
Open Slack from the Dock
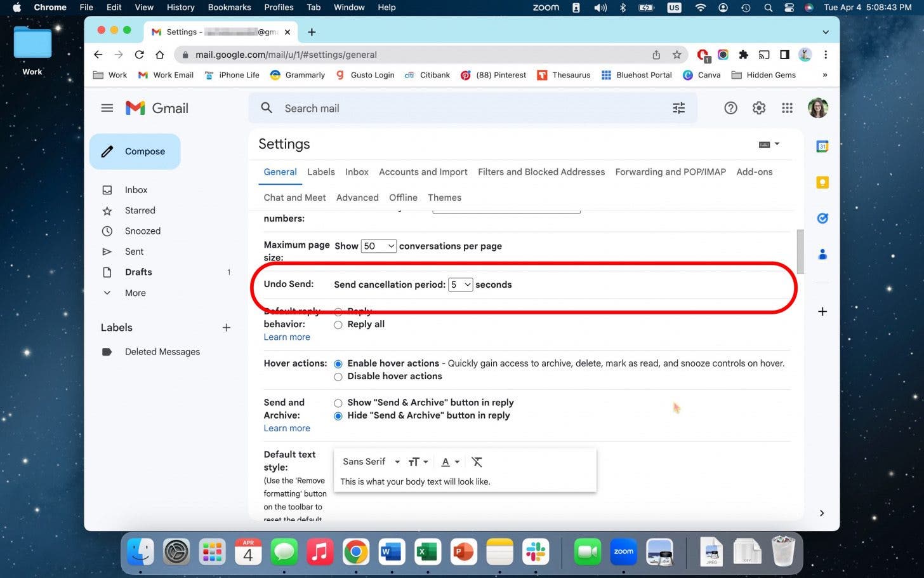tap(536, 552)
